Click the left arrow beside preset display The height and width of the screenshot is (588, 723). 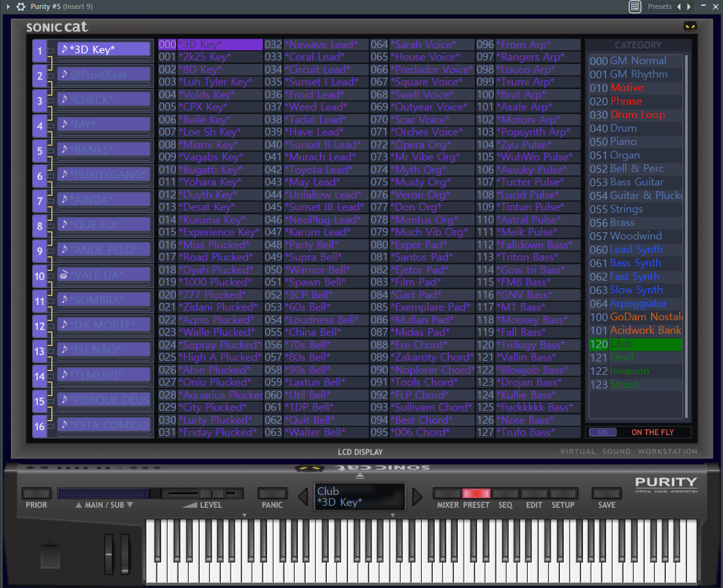click(303, 496)
